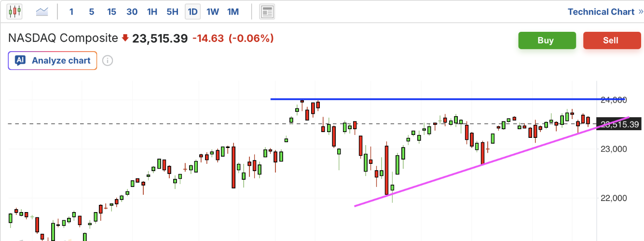The height and width of the screenshot is (241, 644).
Task: Choose the 30 minute timeframe
Action: [x=132, y=12]
